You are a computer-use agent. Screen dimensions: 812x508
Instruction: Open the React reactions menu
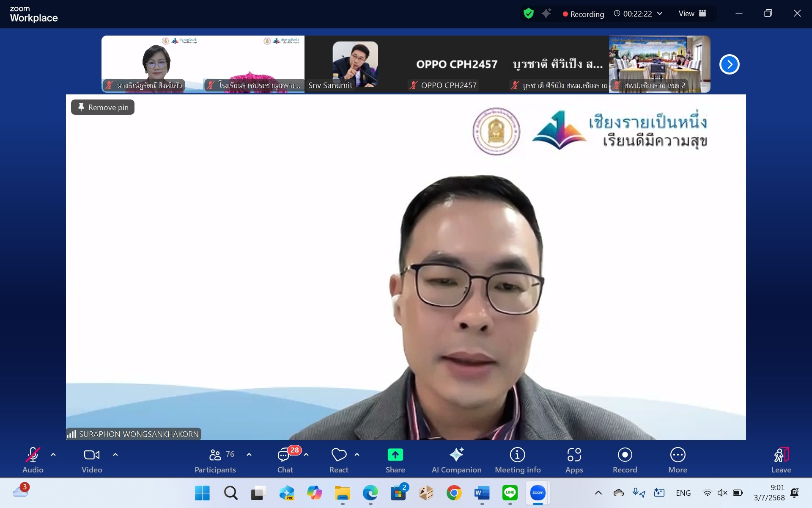pos(339,455)
